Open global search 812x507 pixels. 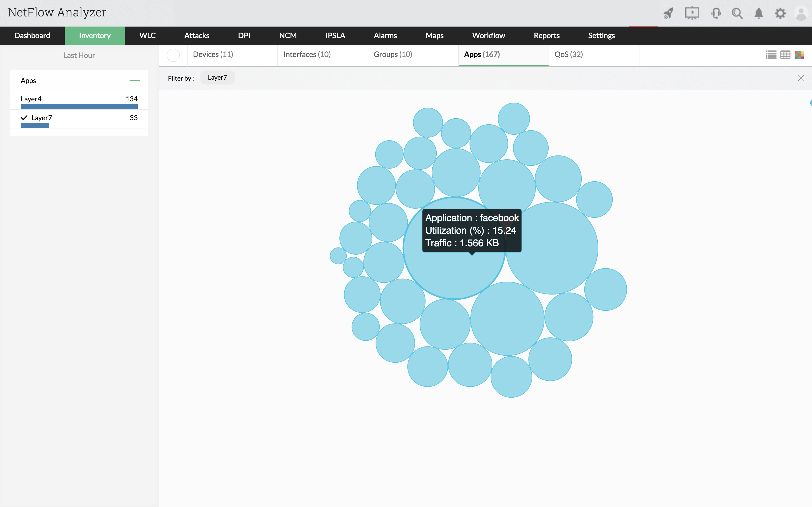tap(738, 13)
